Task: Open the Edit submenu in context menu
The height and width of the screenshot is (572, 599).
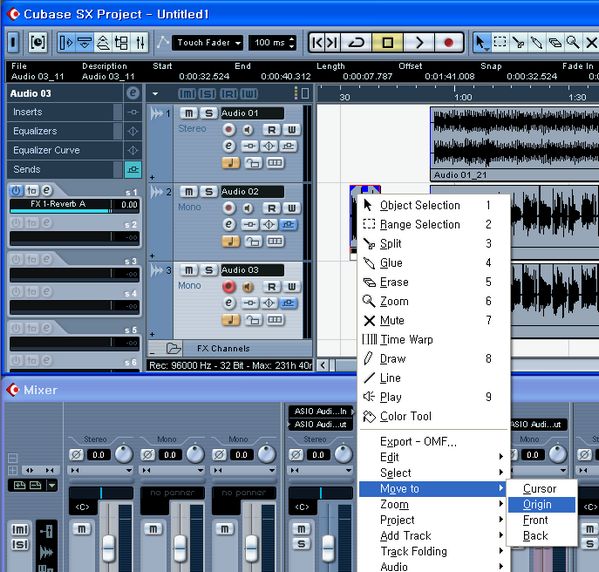Action: pos(433,457)
